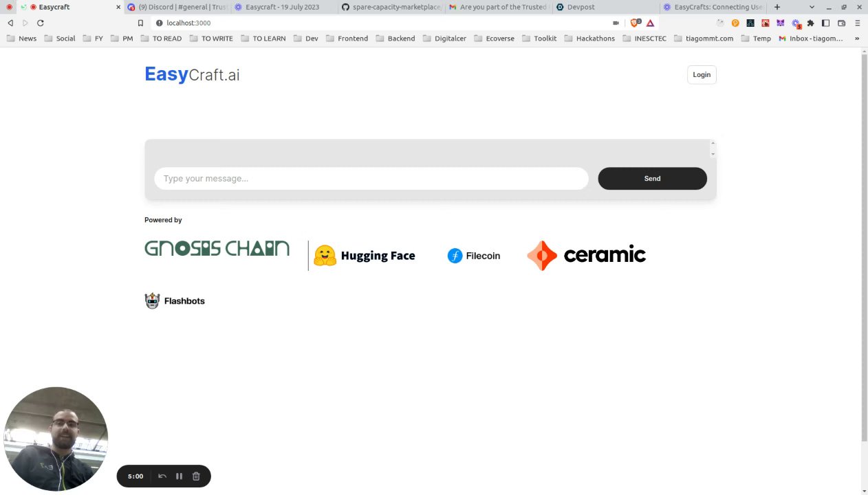Image resolution: width=868 pixels, height=495 pixels.
Task: Open the TO READ bookmarks folder
Action: (x=161, y=38)
